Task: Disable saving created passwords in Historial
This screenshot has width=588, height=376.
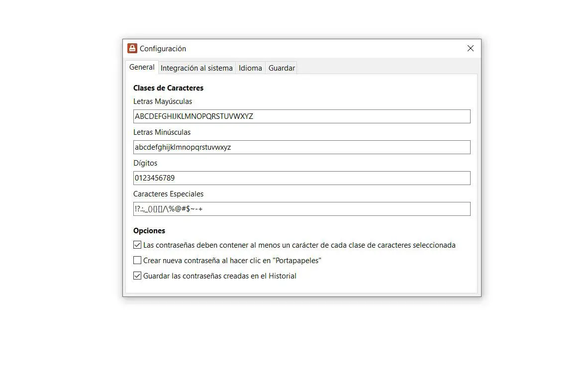Action: (137, 276)
